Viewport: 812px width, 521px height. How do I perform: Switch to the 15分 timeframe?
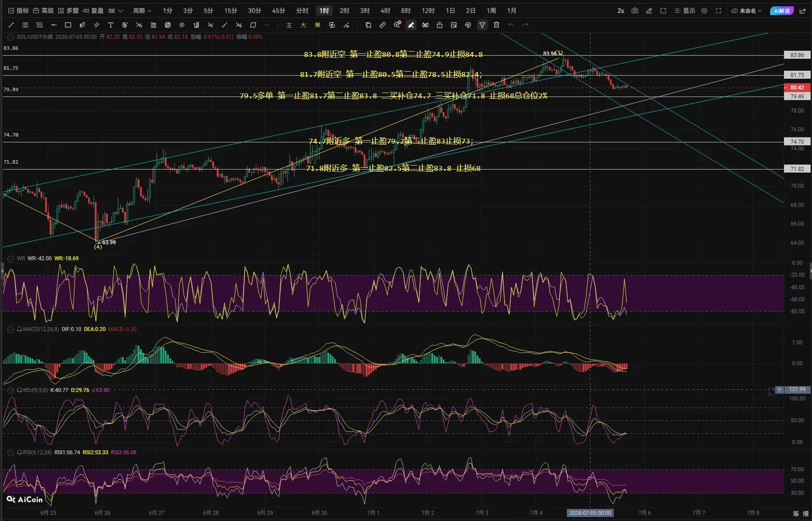tap(230, 11)
